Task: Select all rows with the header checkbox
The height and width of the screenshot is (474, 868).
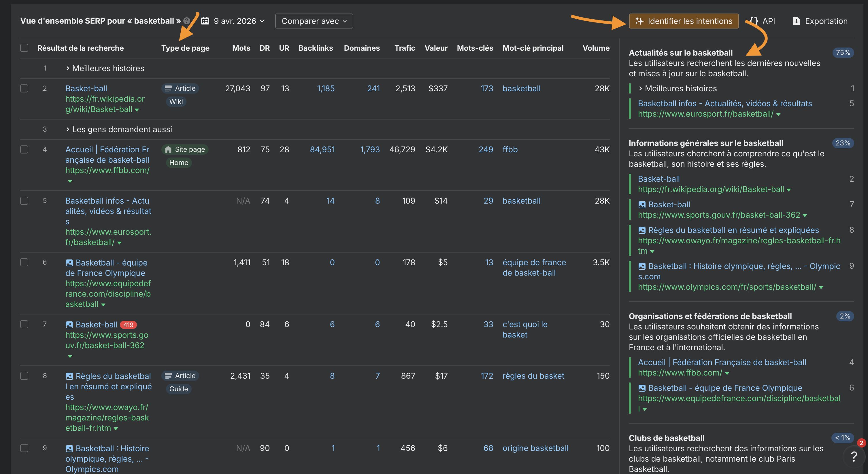Action: pos(24,48)
